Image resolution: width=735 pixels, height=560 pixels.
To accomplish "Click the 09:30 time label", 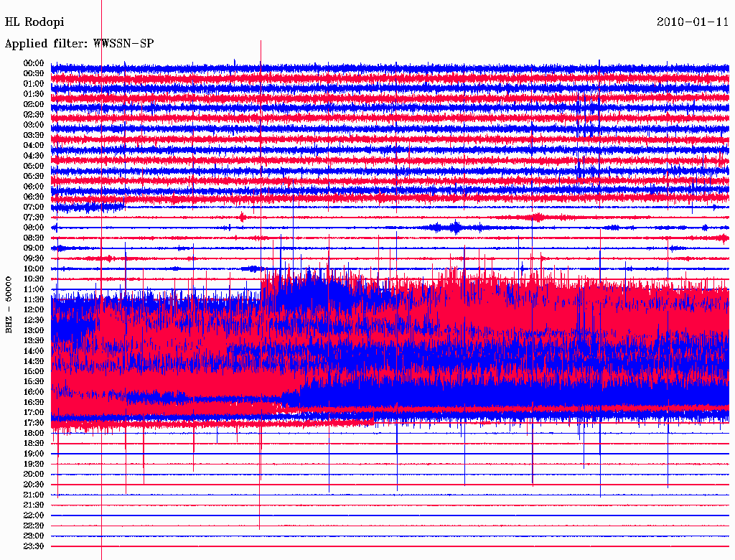I will coord(34,258).
